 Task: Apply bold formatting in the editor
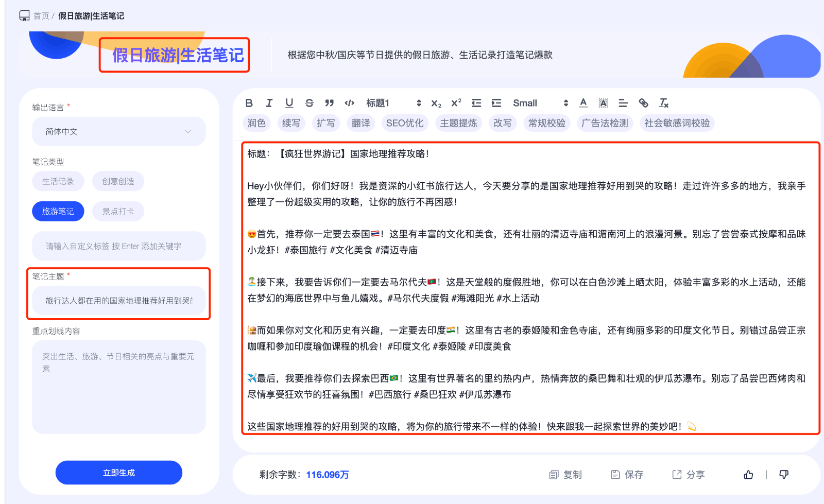click(x=249, y=102)
